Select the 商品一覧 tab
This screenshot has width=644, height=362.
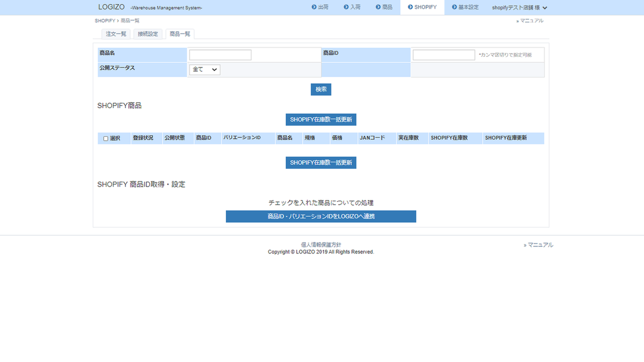pyautogui.click(x=180, y=34)
